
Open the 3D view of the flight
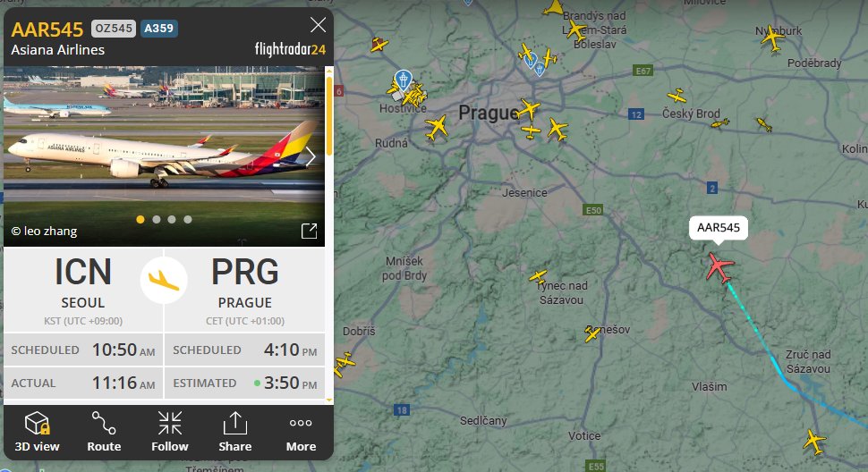point(37,432)
